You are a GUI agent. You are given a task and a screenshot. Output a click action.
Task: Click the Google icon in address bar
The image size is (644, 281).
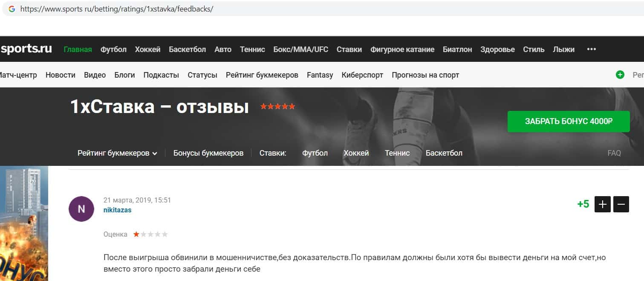pyautogui.click(x=12, y=9)
